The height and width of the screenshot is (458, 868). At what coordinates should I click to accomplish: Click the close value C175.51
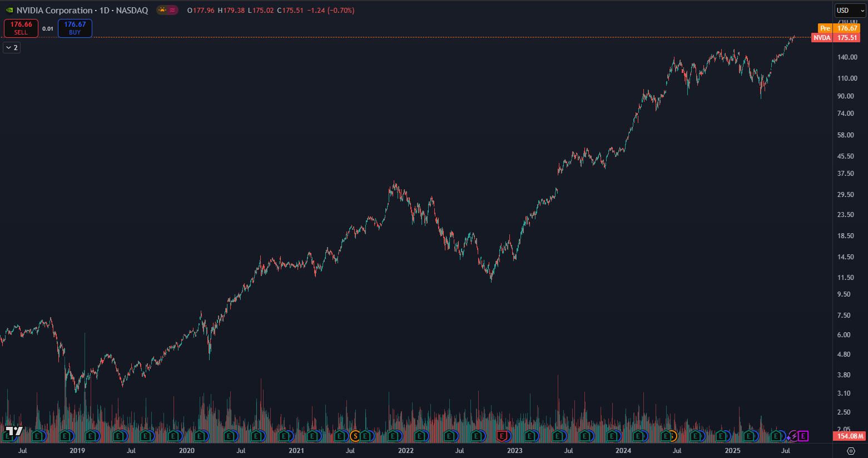click(290, 11)
